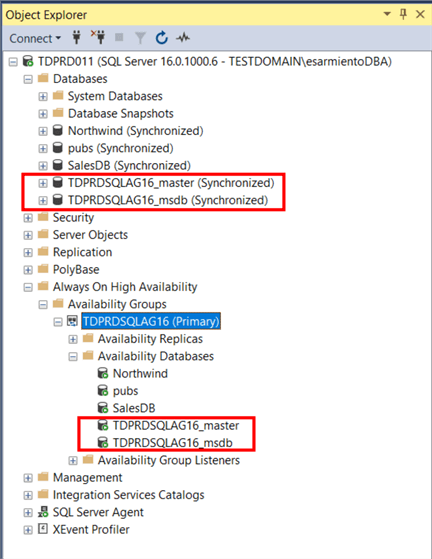Select Availability Groups label

[117, 304]
